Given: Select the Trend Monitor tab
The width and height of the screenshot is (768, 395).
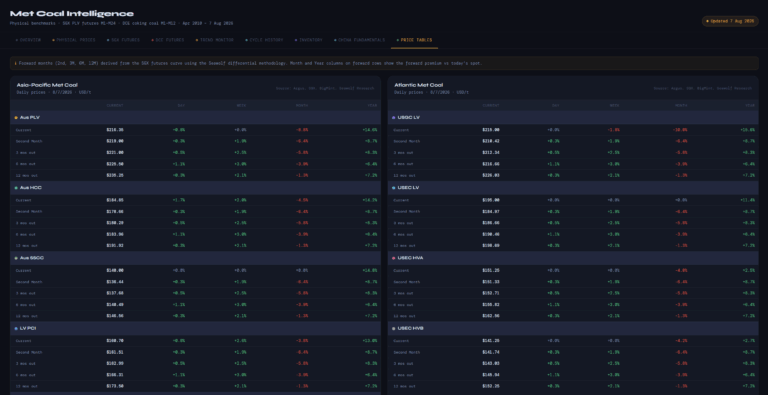Looking at the screenshot, I should pyautogui.click(x=215, y=40).
